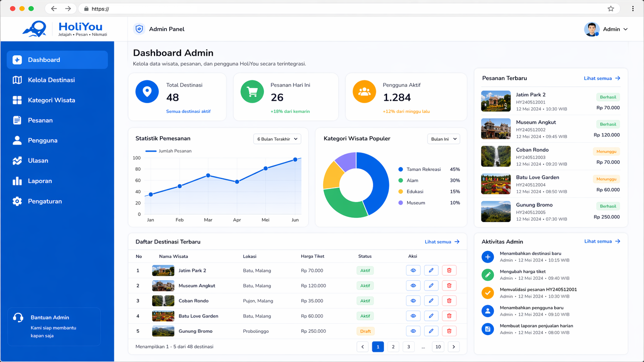Open the Bulan Ini period dropdown
This screenshot has width=644, height=362.
coord(444,139)
